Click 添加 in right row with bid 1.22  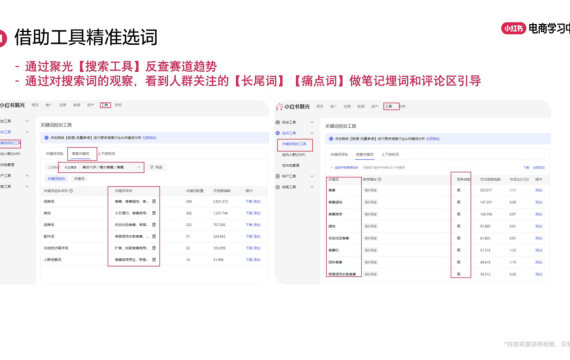(x=539, y=250)
